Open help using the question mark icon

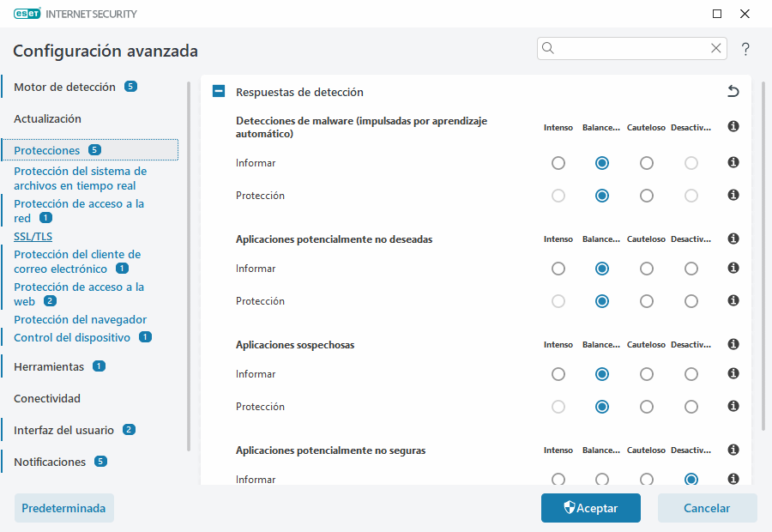[745, 49]
